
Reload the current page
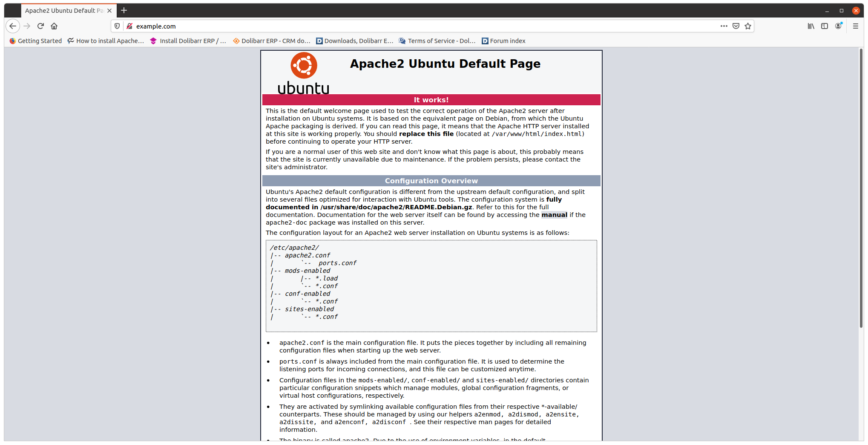[40, 26]
